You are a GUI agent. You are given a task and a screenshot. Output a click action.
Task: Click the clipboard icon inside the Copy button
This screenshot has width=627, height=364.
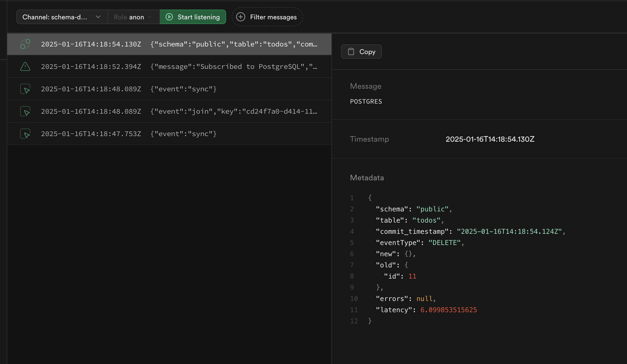pos(350,52)
